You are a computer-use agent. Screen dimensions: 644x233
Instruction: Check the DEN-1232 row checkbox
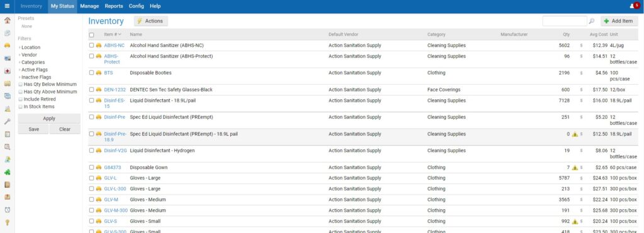[x=92, y=89]
